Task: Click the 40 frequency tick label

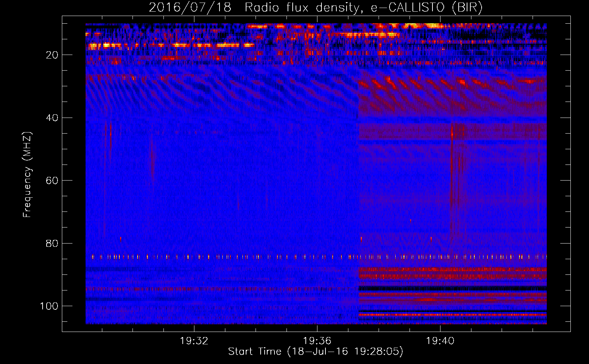Action: pos(52,118)
